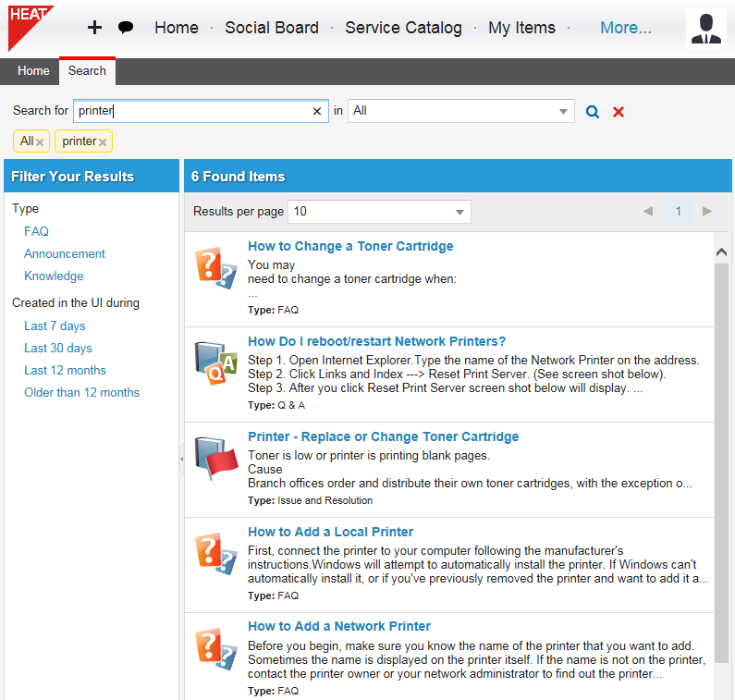Open Social Board in top navigation
The width and height of the screenshot is (735, 700).
coord(272,28)
